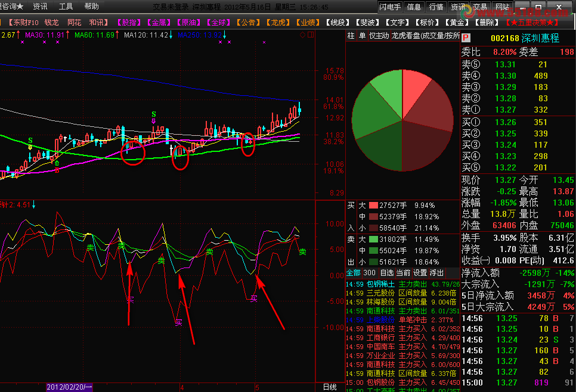Click the bright green 卖大 legend swatch
Viewport: 576px width, 392px height.
373,239
